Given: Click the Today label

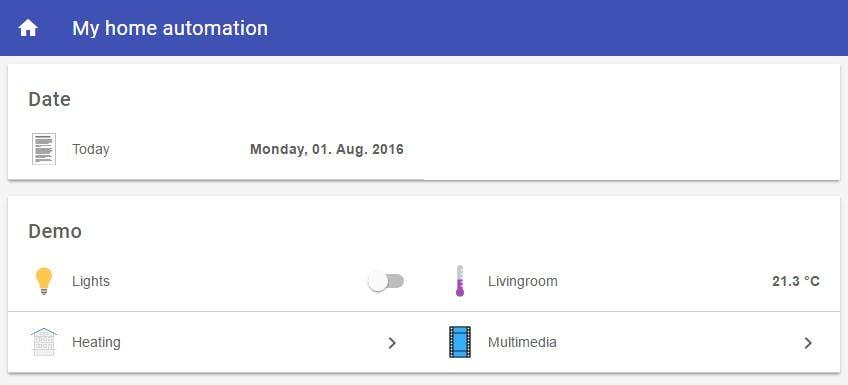Looking at the screenshot, I should (x=91, y=149).
